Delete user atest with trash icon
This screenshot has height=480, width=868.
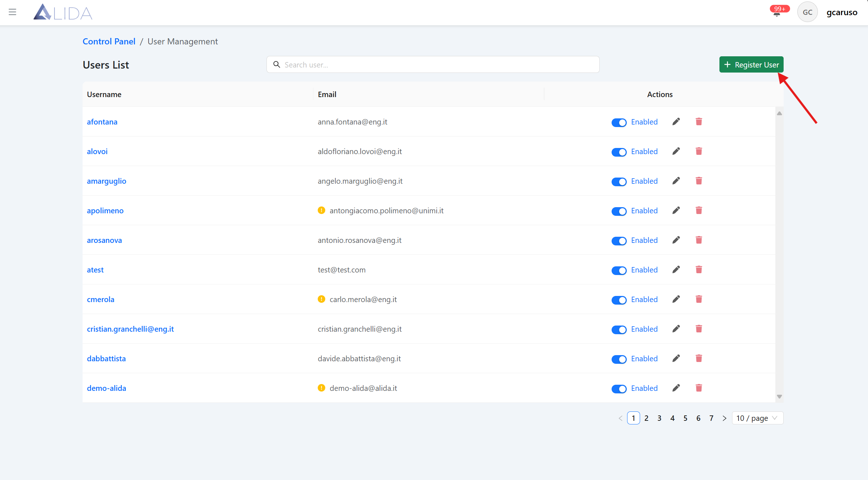pos(699,270)
